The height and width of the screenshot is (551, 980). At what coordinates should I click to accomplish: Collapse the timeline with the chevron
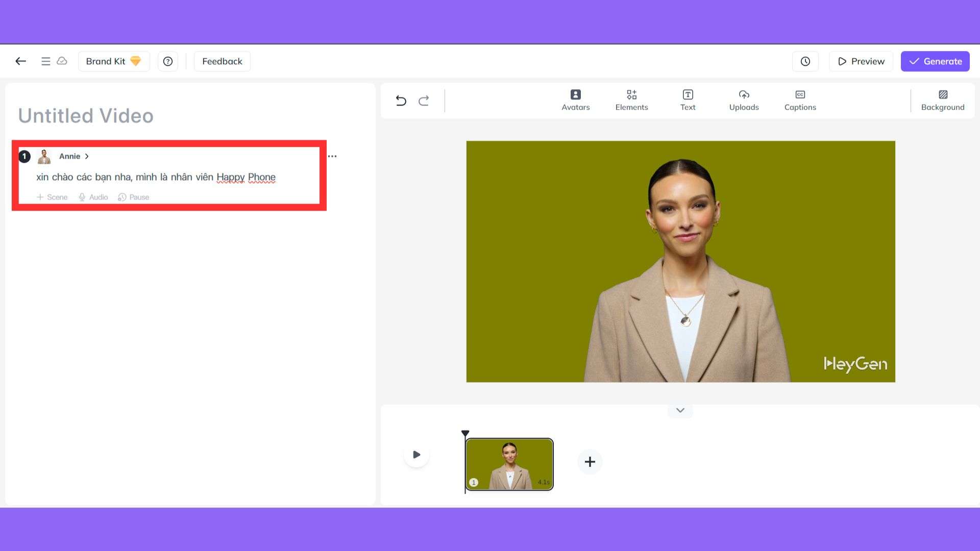coord(680,410)
